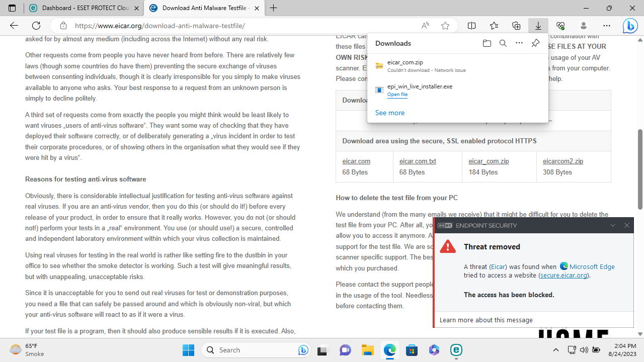
Task: Click Open file link for installer
Action: point(397,95)
